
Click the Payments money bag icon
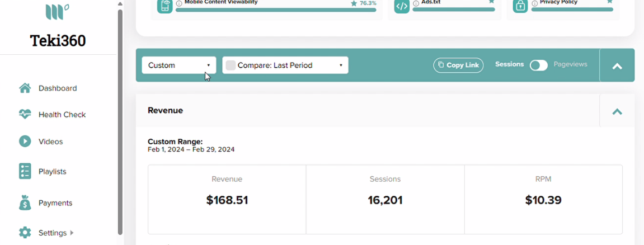click(x=25, y=202)
